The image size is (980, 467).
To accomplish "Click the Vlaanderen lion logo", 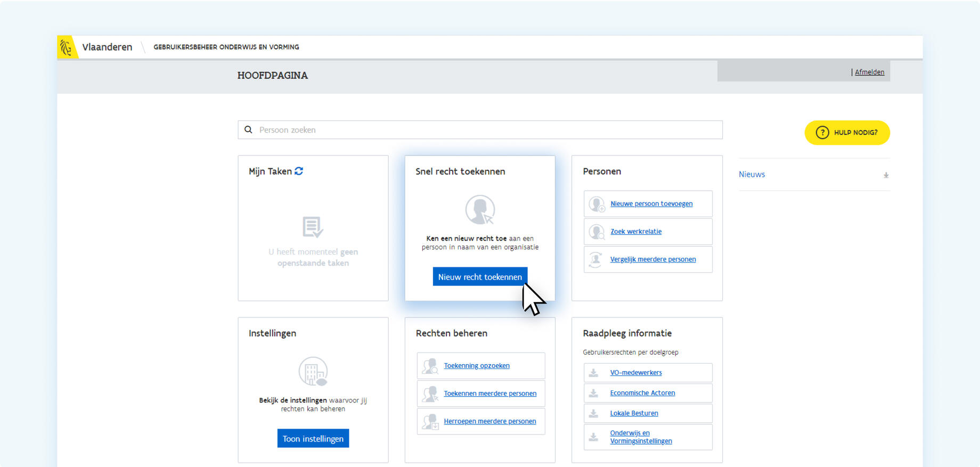I will 67,47.
